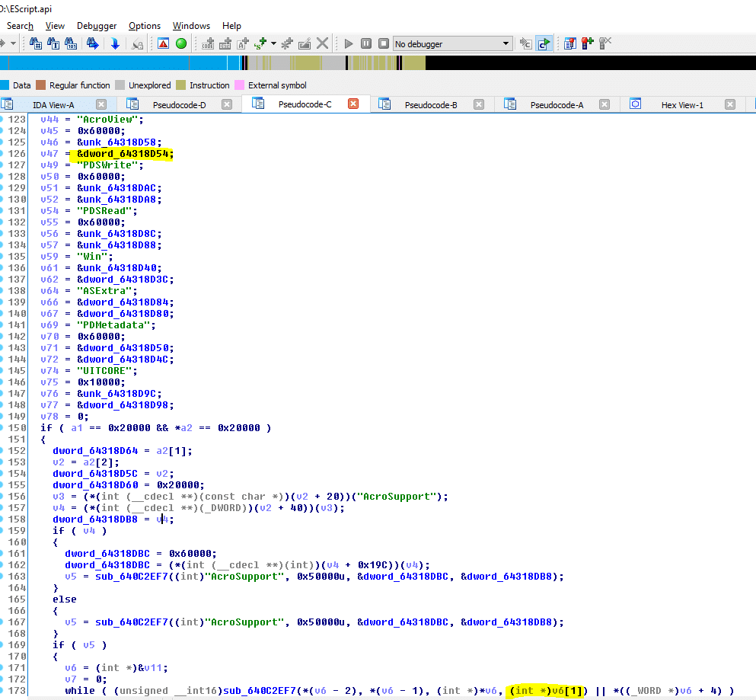Image resolution: width=756 pixels, height=700 pixels.
Task: Click the convert to code icon
Action: [x=208, y=44]
